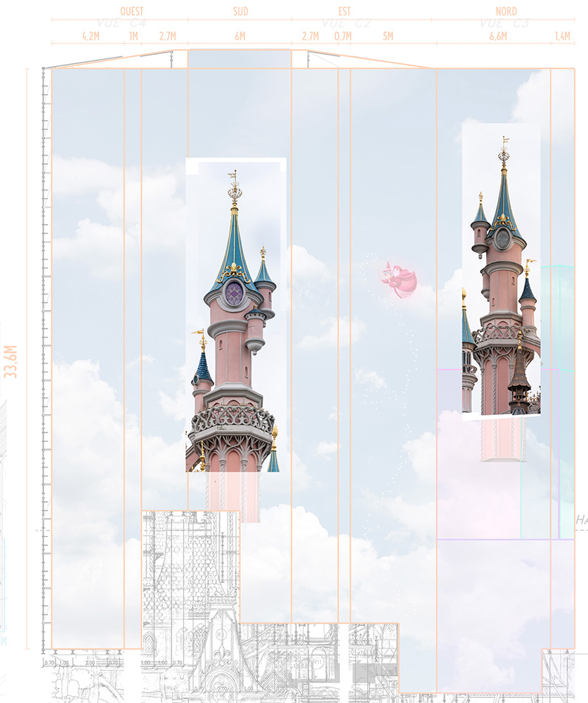Click the 0.7M dimension label
588x703 pixels.
click(x=343, y=36)
